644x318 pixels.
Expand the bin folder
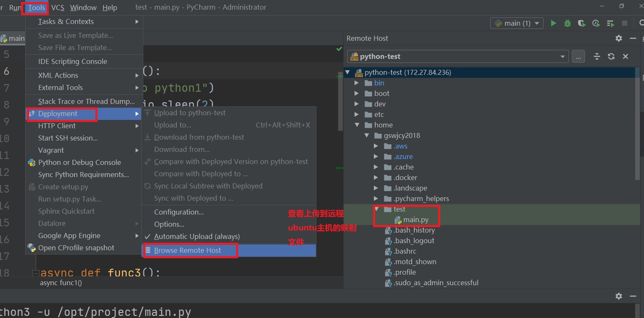point(357,83)
